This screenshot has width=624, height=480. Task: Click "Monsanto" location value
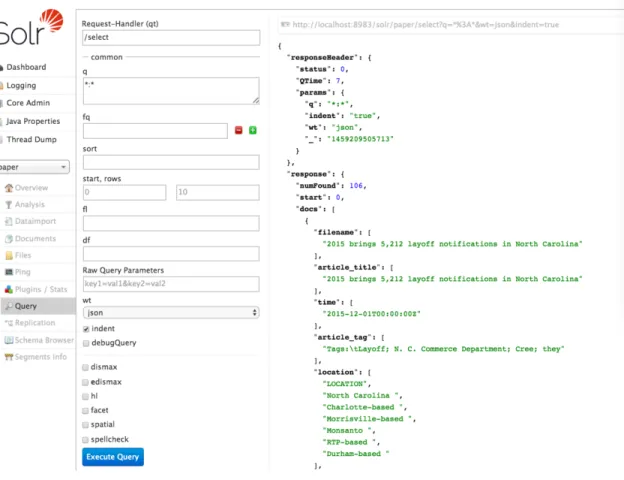click(x=347, y=431)
